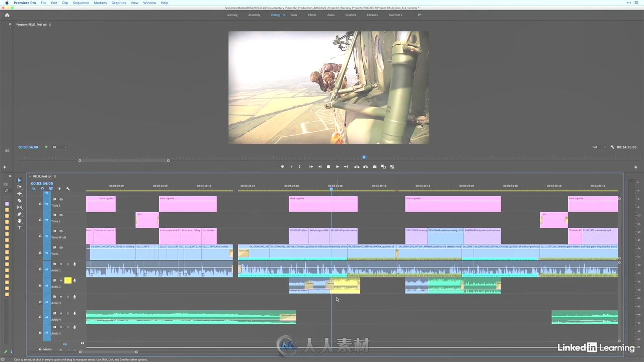Open Button Editor plus icon
Viewport: 644px width, 362px height.
tap(635, 167)
